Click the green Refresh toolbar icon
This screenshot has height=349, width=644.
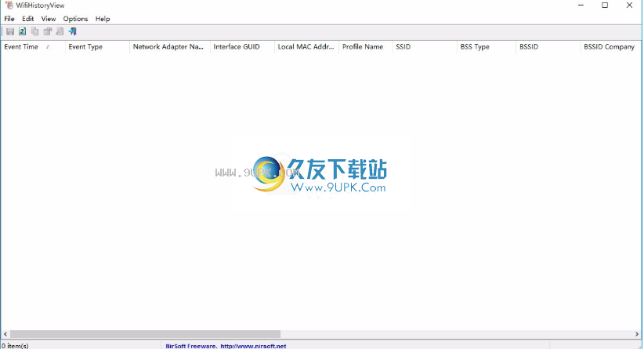tap(22, 31)
